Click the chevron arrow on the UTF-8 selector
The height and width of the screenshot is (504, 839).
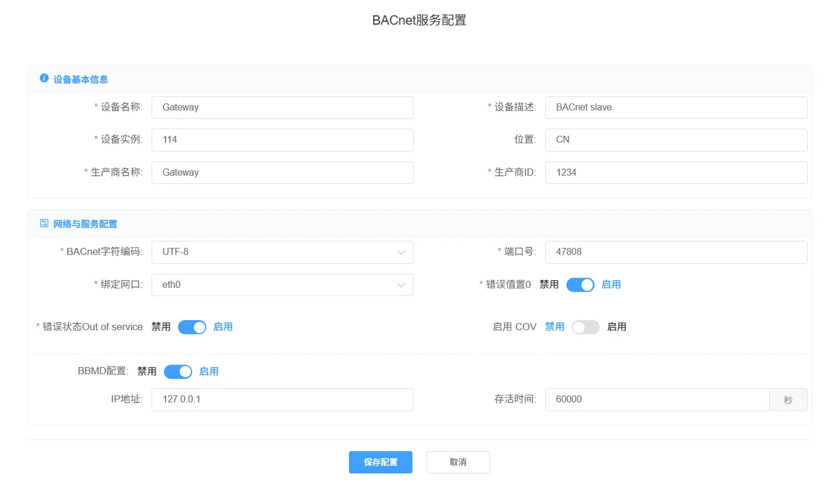coord(402,252)
